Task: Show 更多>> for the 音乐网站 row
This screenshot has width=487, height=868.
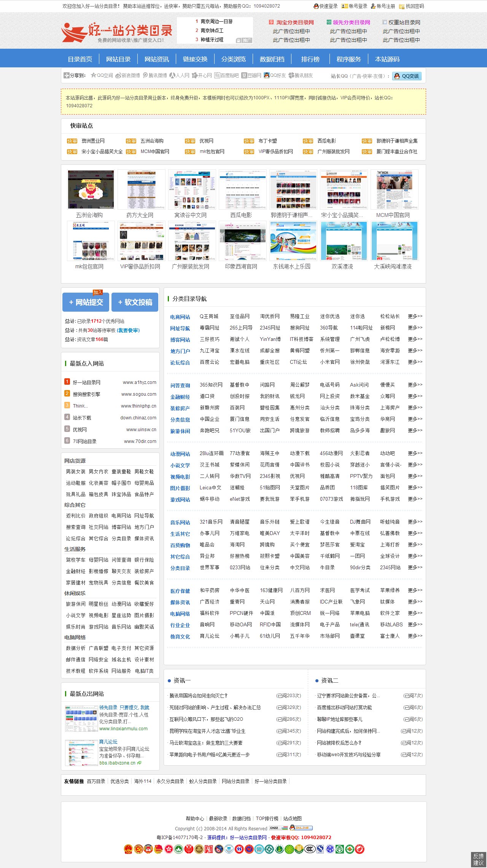Action: (x=415, y=522)
